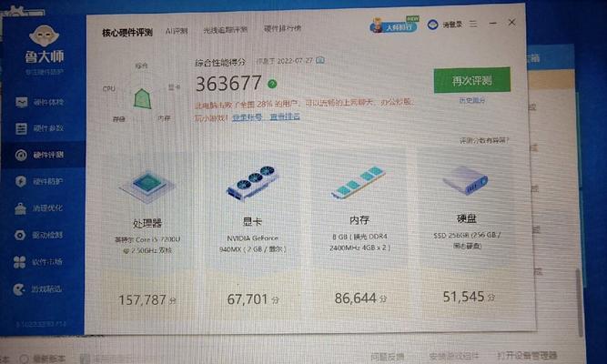This screenshot has width=607, height=364.
Task: Click the 显卡 heading
Action: point(252,221)
